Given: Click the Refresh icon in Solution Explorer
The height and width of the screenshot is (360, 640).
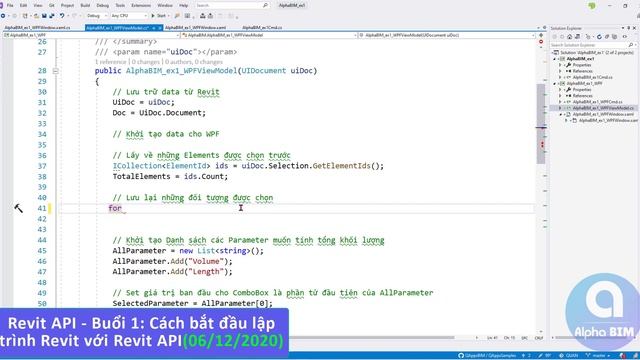Looking at the screenshot, I should click(600, 37).
